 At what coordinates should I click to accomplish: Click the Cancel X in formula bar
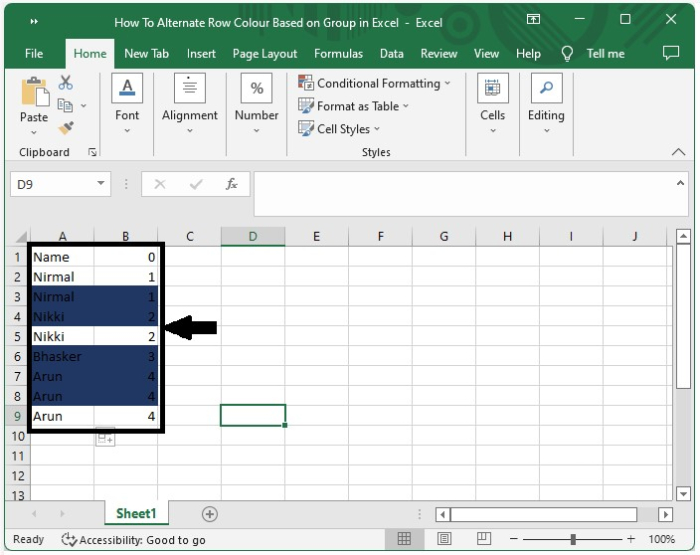(160, 184)
